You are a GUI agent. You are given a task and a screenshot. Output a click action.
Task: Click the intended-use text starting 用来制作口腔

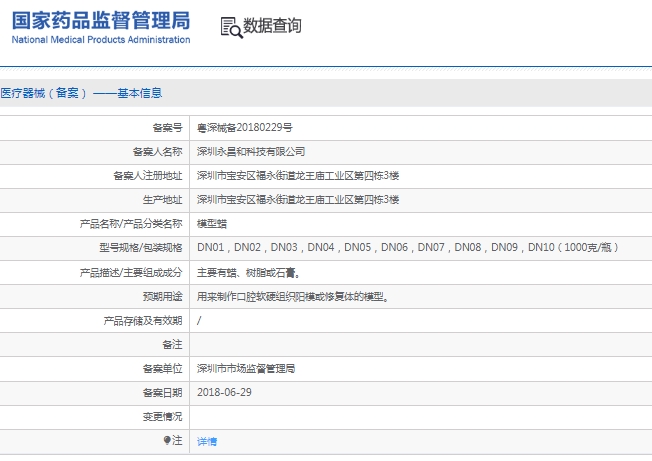click(293, 296)
